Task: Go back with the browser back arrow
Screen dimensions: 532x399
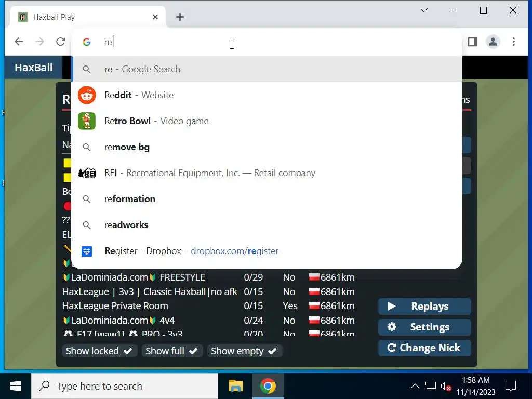Action: (x=19, y=42)
